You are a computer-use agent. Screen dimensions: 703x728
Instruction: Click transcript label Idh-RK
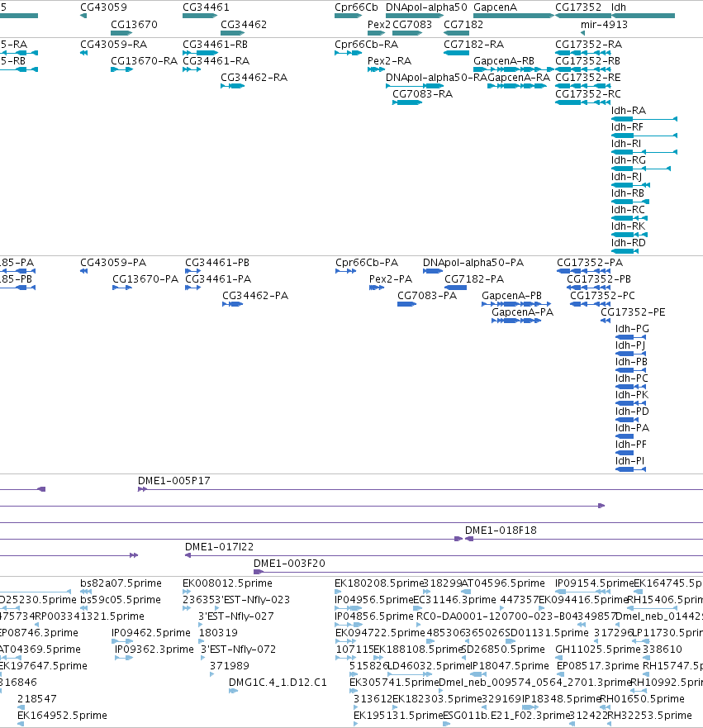[x=629, y=226]
